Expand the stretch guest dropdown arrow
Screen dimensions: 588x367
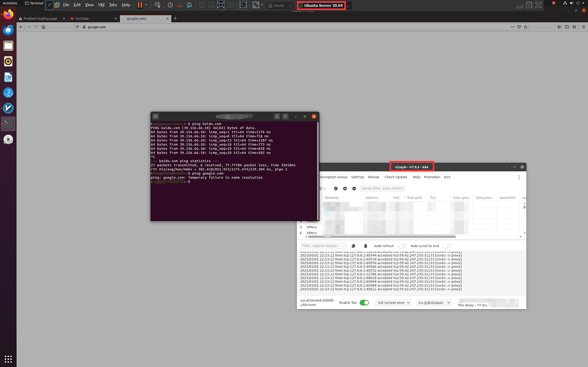click(x=262, y=5)
